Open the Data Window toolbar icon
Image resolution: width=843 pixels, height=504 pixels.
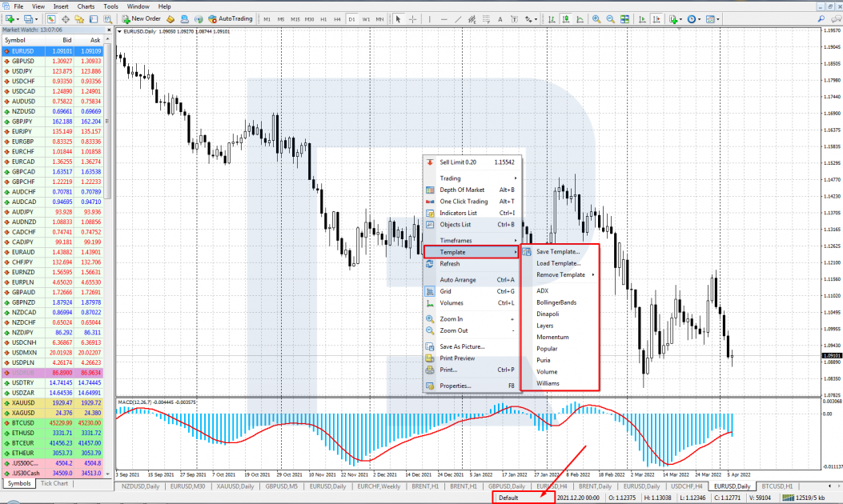(66, 19)
